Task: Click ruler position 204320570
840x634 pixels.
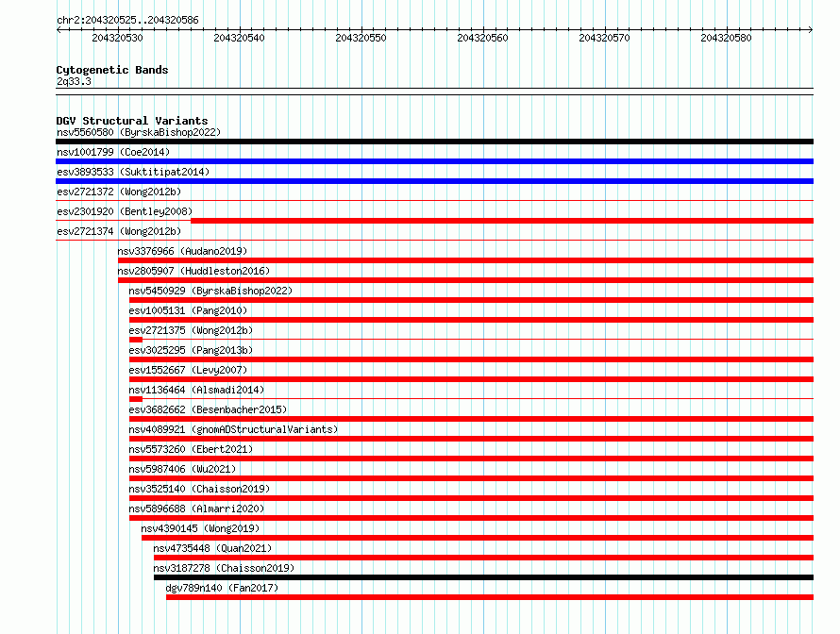Action: click(x=604, y=38)
